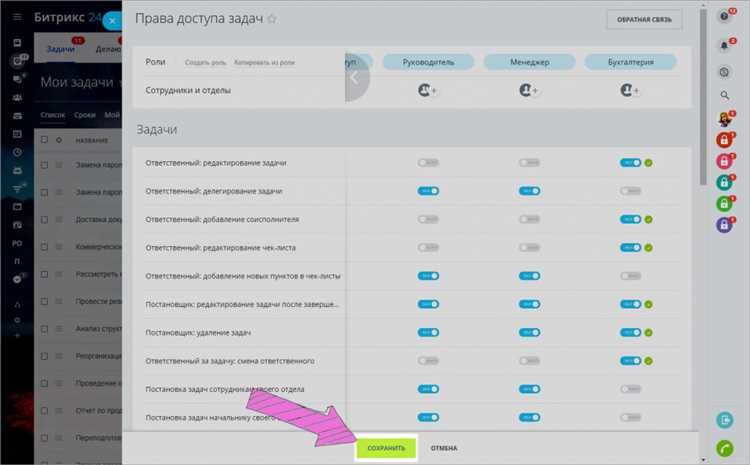The width and height of the screenshot is (750, 465).
Task: Click the Битрикс 24 logo
Action: pyautogui.click(x=67, y=18)
